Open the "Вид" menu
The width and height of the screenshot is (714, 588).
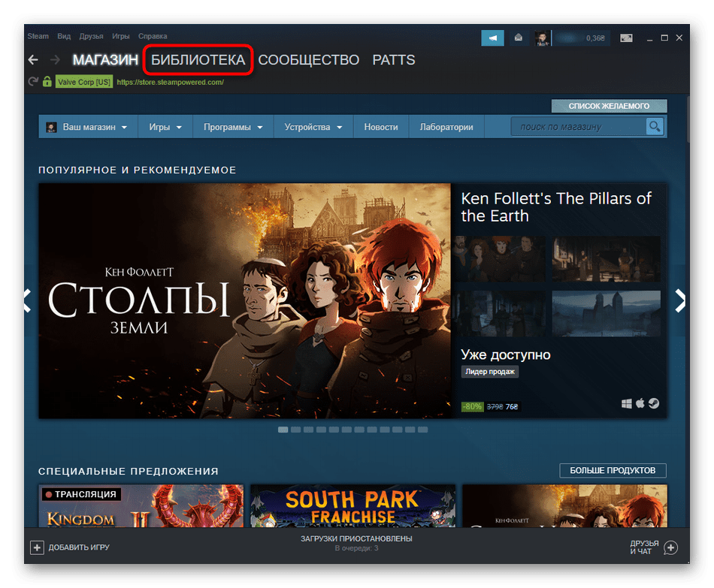(x=65, y=36)
